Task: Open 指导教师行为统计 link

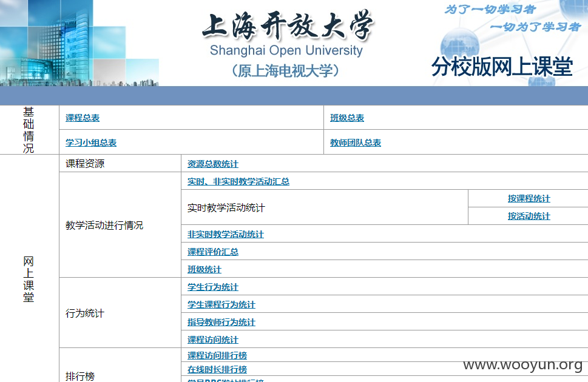Action: (x=221, y=323)
